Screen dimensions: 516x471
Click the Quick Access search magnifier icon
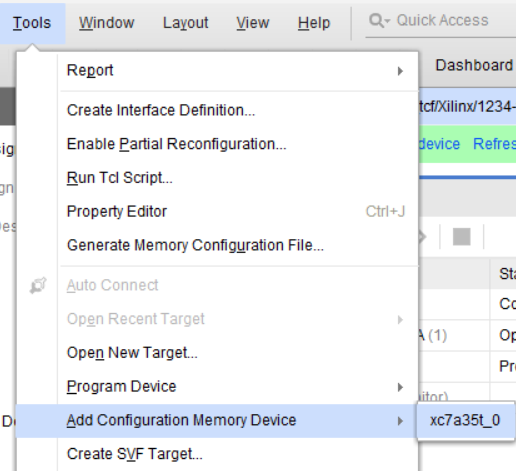pyautogui.click(x=376, y=21)
